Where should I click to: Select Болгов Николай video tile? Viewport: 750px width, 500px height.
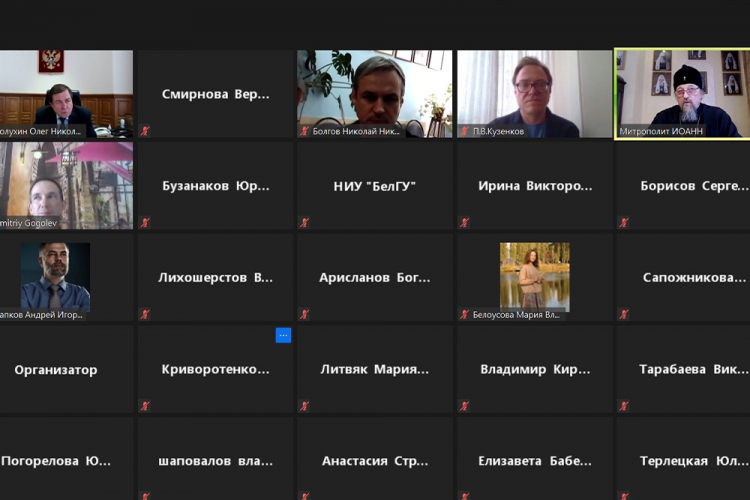374,93
